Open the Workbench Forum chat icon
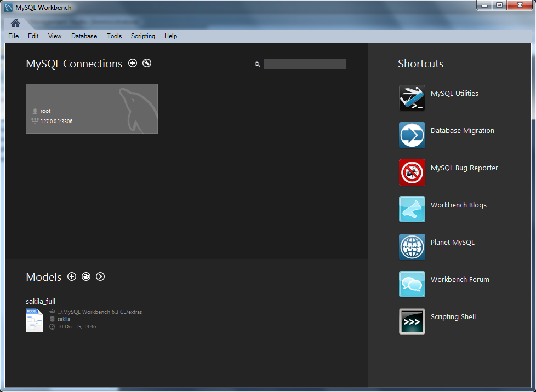 [x=412, y=284]
